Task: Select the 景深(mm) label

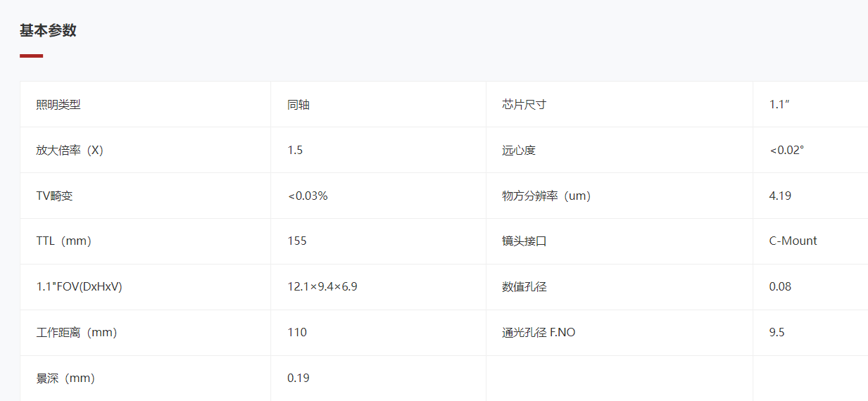Action: [x=65, y=378]
